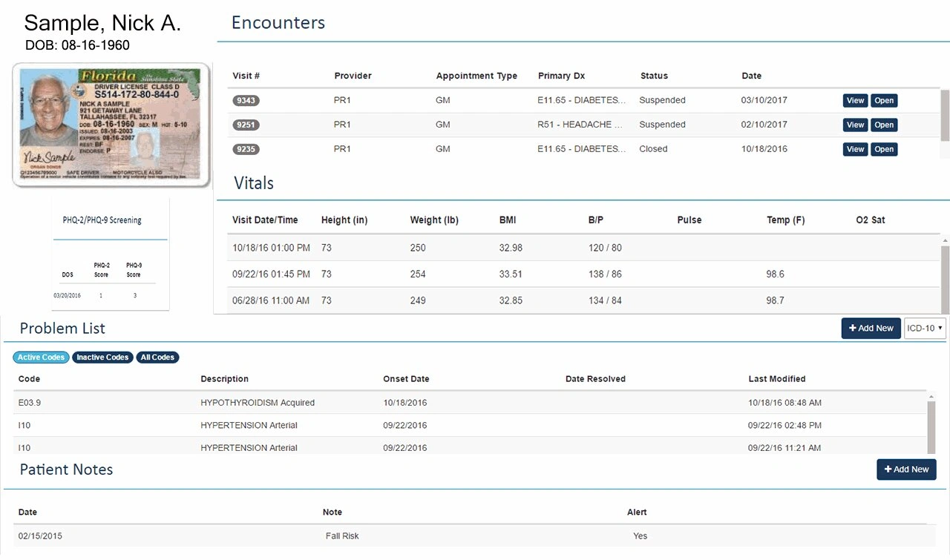Switch to the Inactive Codes filter
The width and height of the screenshot is (950, 560).
click(102, 357)
